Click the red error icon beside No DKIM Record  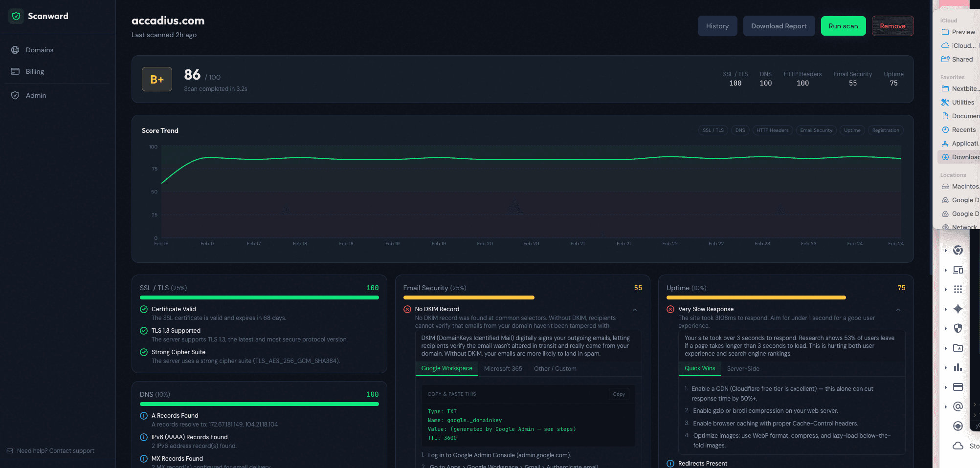coord(407,309)
